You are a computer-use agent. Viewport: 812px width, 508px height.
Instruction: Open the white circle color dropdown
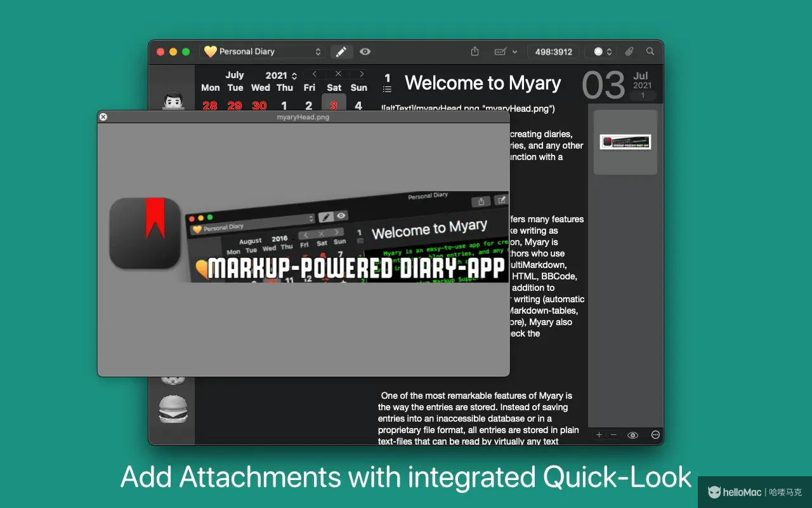(602, 51)
